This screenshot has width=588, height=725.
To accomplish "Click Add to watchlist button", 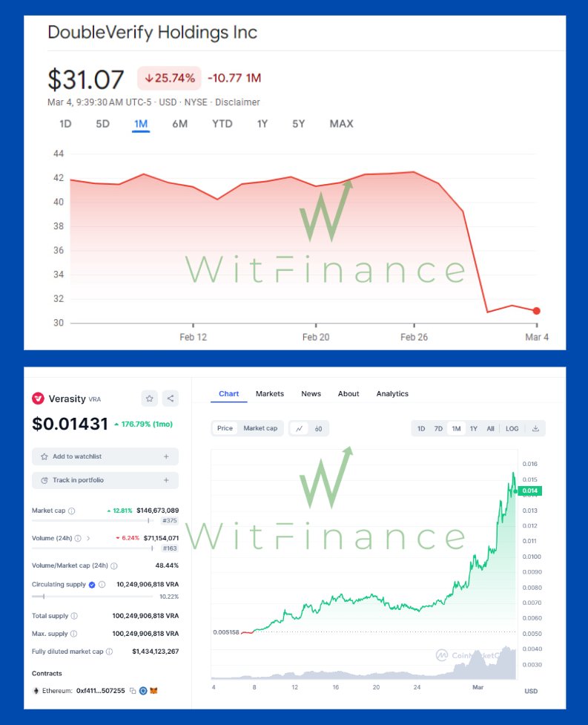I will tap(105, 456).
